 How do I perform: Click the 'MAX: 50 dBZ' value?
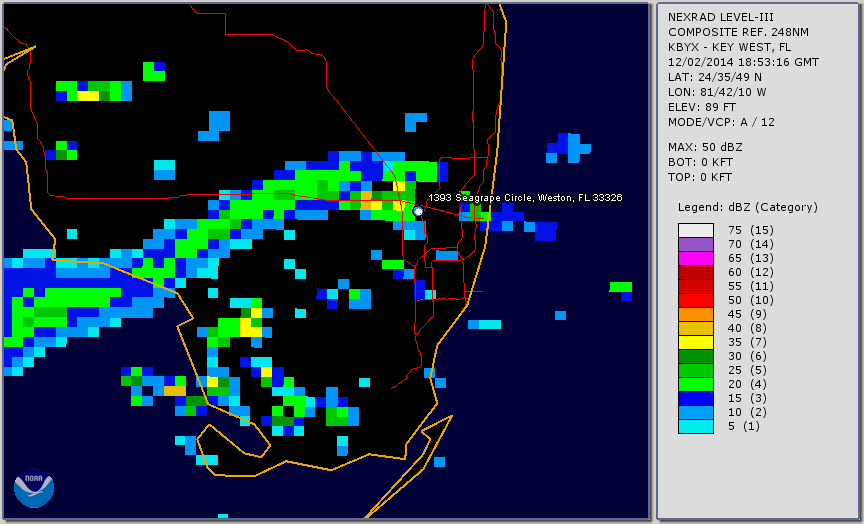point(705,147)
